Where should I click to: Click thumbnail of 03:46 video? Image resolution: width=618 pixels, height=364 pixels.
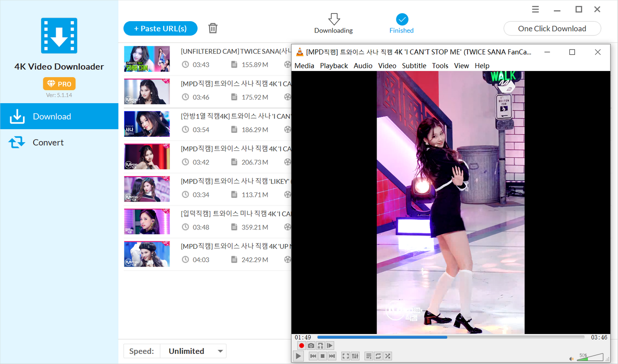coord(147,92)
